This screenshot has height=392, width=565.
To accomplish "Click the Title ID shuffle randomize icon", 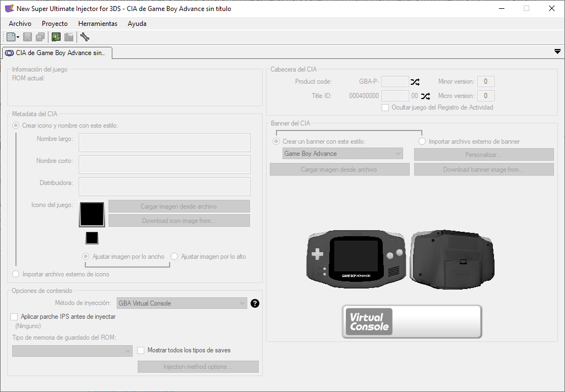I will tap(425, 96).
